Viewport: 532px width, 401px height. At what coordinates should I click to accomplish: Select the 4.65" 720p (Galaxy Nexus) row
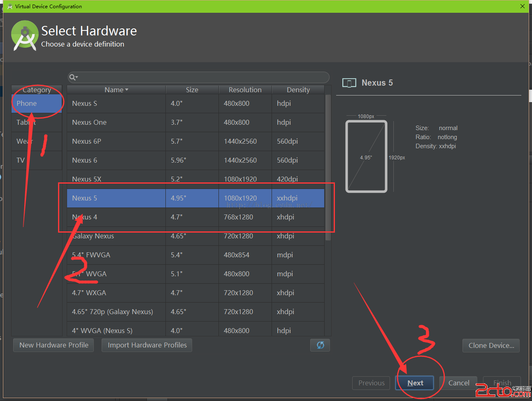click(196, 312)
